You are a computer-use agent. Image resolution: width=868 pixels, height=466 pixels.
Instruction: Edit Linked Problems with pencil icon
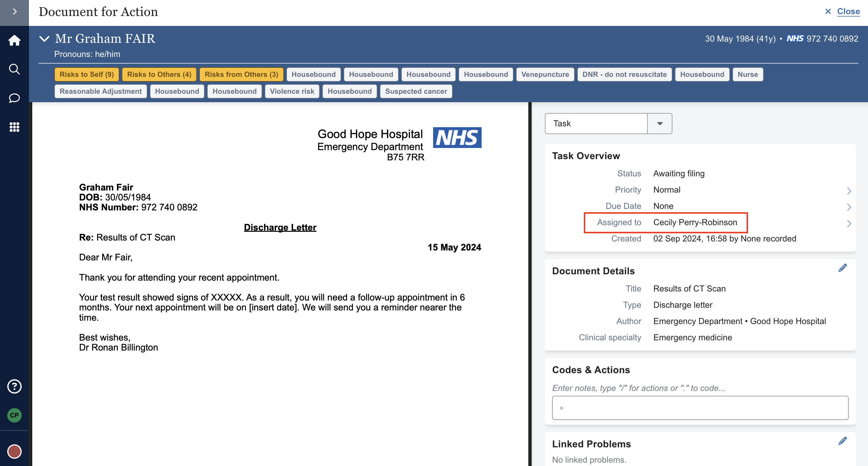click(x=842, y=441)
